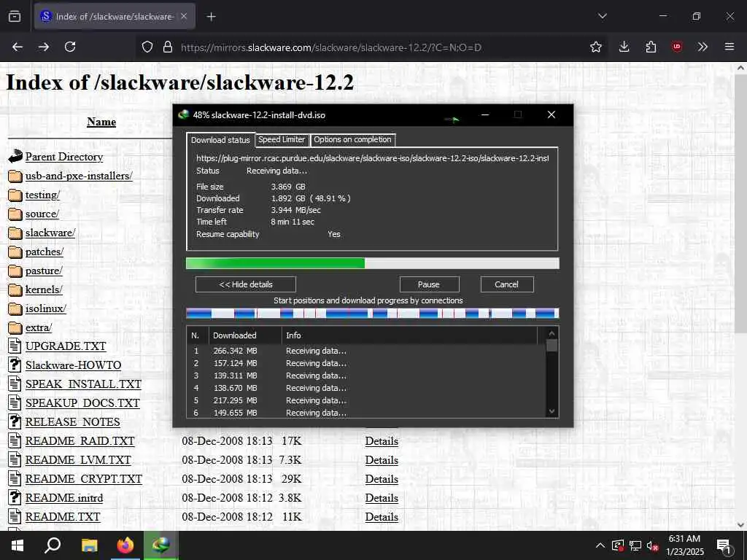Open the kernels/ directory link

click(44, 289)
